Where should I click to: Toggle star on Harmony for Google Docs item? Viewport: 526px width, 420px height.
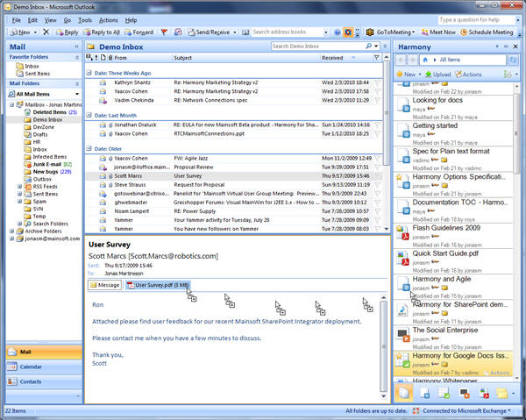(x=399, y=356)
